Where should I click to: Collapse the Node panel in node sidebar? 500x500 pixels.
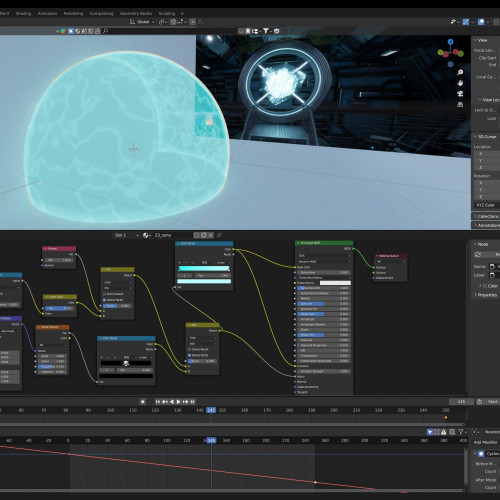(x=482, y=244)
